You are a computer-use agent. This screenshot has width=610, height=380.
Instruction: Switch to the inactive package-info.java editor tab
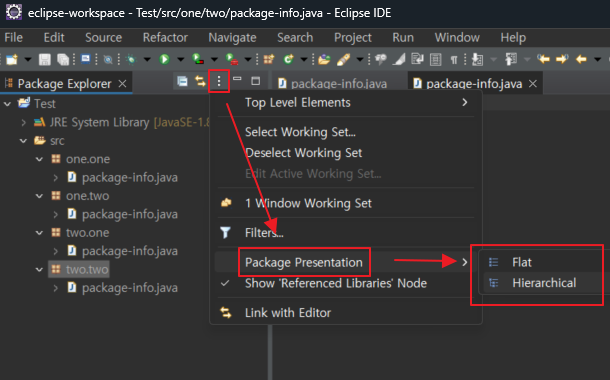tap(333, 84)
